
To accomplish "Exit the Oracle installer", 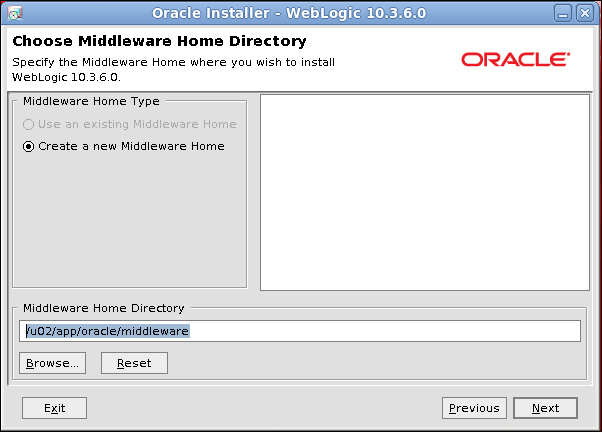I will pos(55,408).
